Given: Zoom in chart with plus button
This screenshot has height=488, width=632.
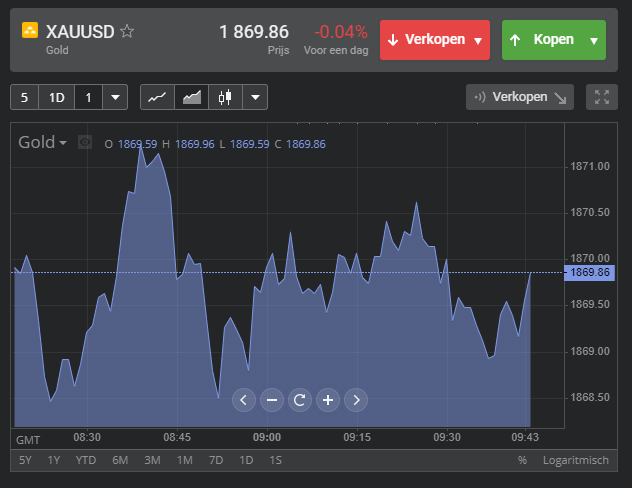Looking at the screenshot, I should tap(328, 400).
